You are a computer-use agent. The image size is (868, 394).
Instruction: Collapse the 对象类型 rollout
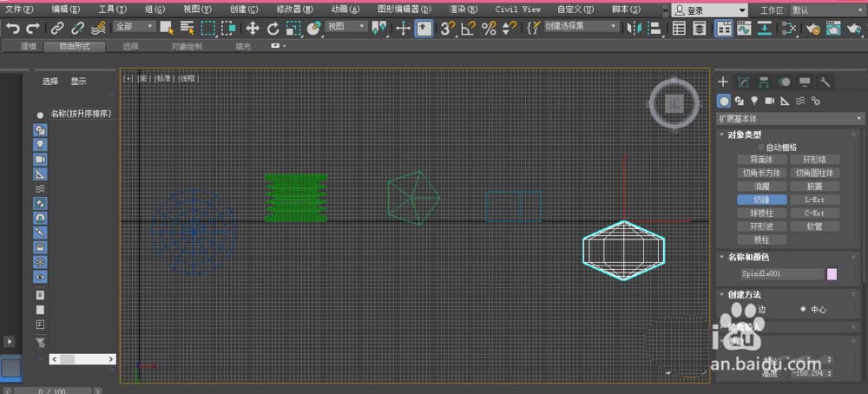click(744, 135)
